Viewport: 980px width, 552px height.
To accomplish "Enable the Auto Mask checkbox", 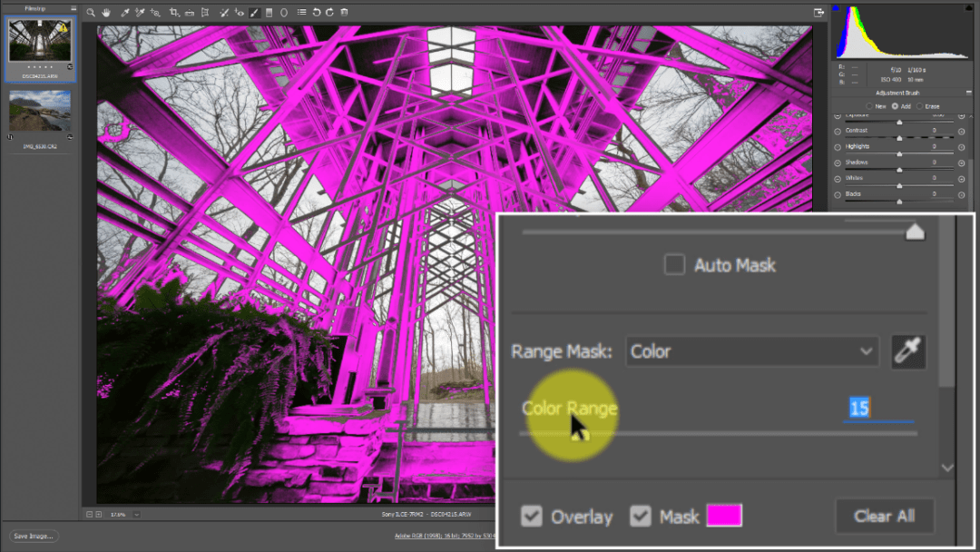I will [674, 265].
